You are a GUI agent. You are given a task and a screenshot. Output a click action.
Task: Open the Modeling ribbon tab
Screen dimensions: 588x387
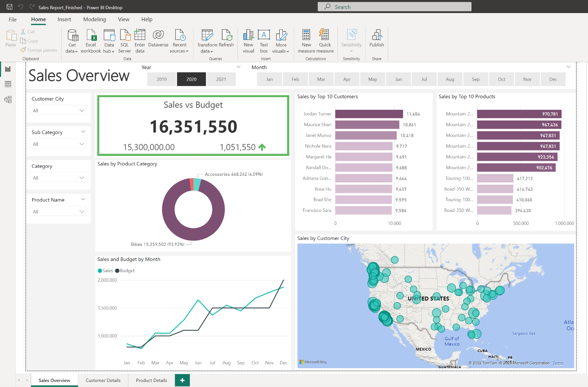[x=95, y=19]
